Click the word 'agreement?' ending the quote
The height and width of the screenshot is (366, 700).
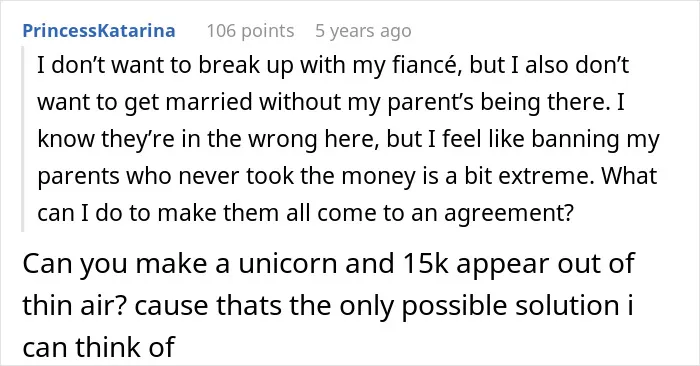tap(508, 214)
